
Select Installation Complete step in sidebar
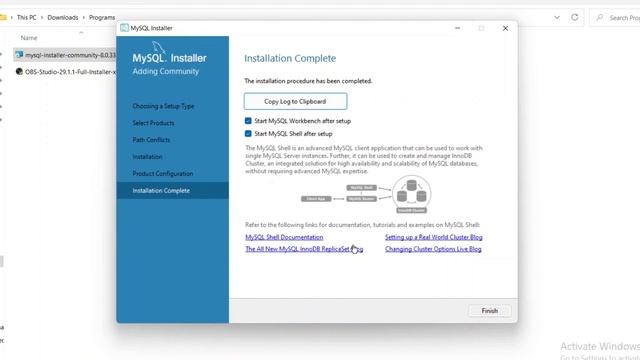[172, 191]
